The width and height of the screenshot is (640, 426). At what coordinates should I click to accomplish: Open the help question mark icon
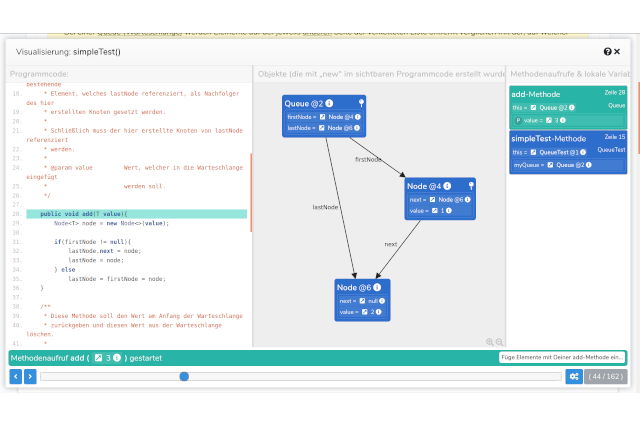pos(607,51)
